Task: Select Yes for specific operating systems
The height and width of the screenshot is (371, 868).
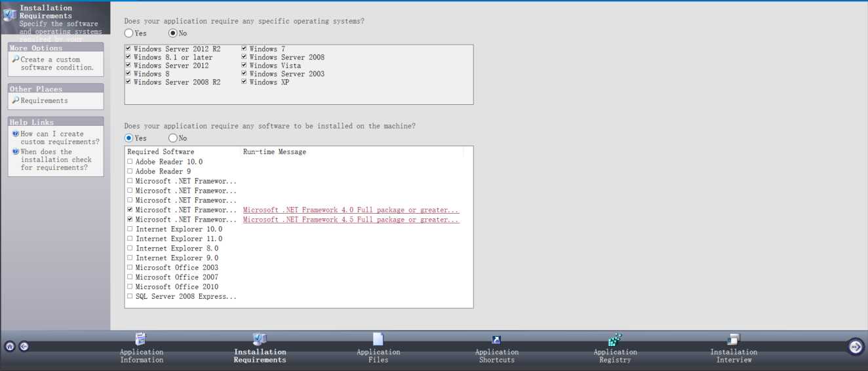Action: [x=128, y=33]
